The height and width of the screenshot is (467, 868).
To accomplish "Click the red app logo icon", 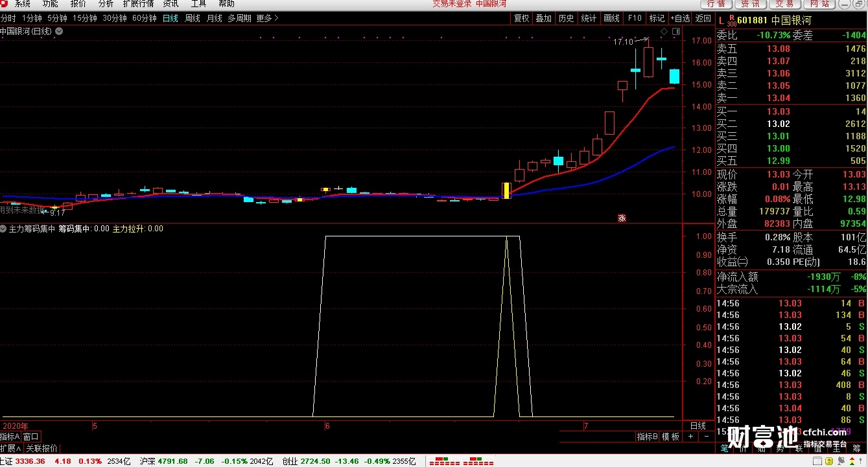I will (x=5, y=4).
